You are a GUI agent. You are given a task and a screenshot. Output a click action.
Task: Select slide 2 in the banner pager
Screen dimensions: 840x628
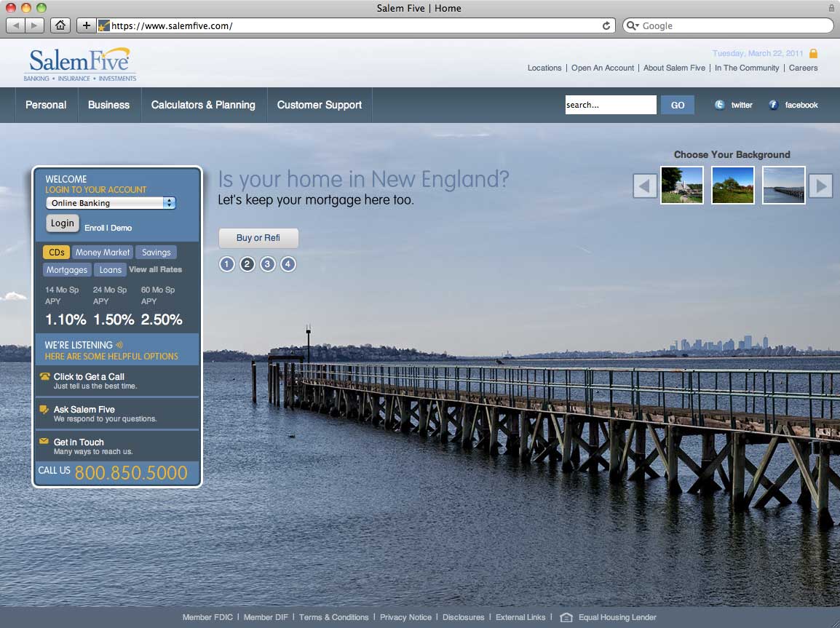(247, 264)
